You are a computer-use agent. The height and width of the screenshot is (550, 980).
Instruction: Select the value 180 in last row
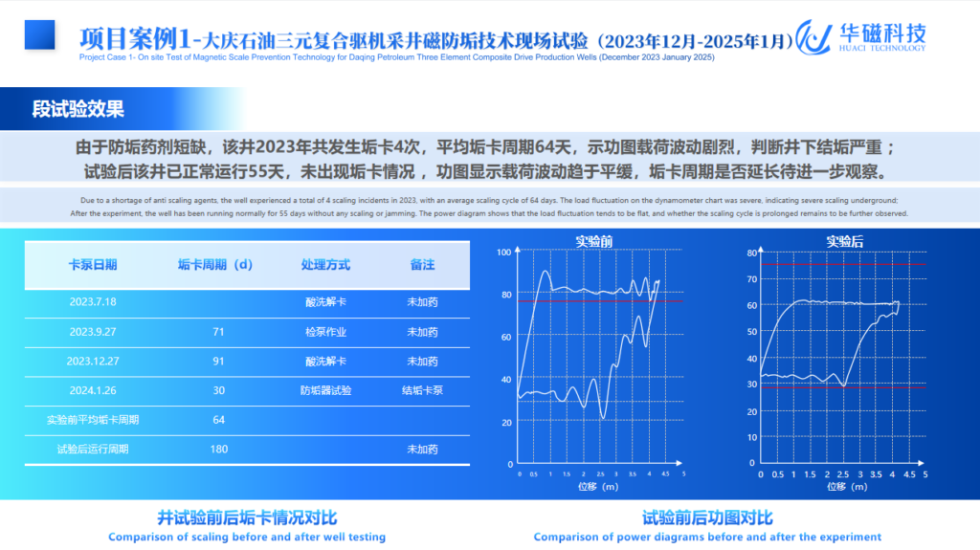tap(218, 449)
